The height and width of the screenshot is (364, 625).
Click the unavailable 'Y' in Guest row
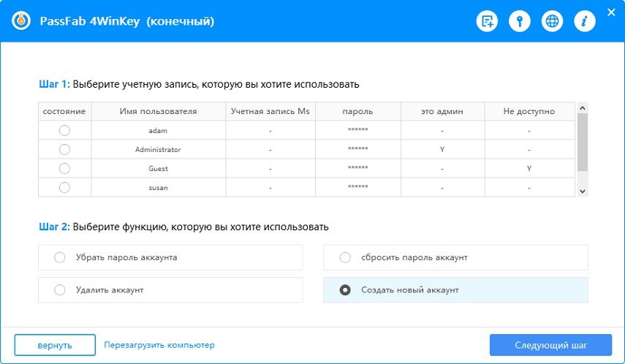click(x=529, y=169)
